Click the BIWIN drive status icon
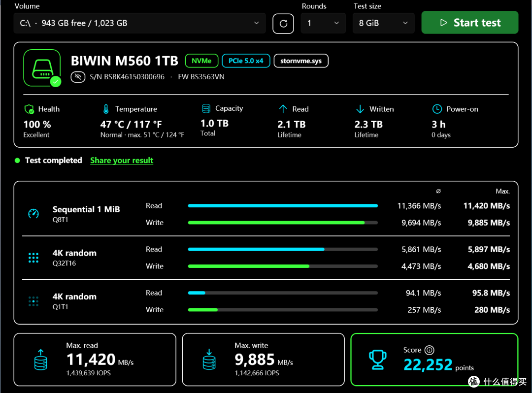Image resolution: width=532 pixels, height=393 pixels. point(42,68)
